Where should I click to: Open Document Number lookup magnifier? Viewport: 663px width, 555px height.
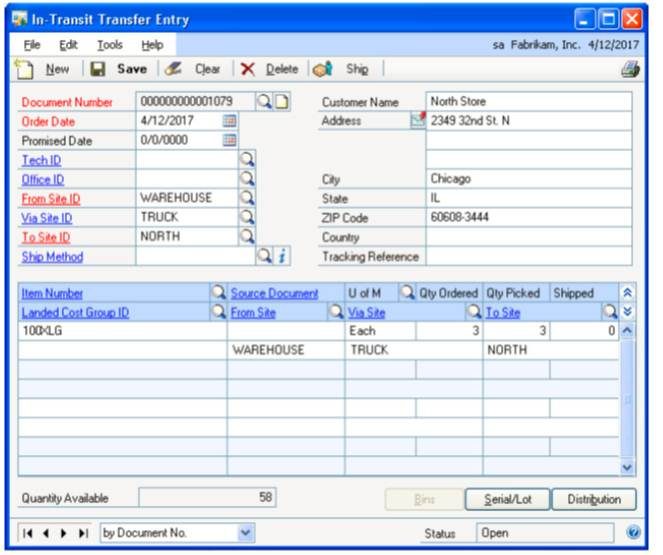tap(264, 101)
